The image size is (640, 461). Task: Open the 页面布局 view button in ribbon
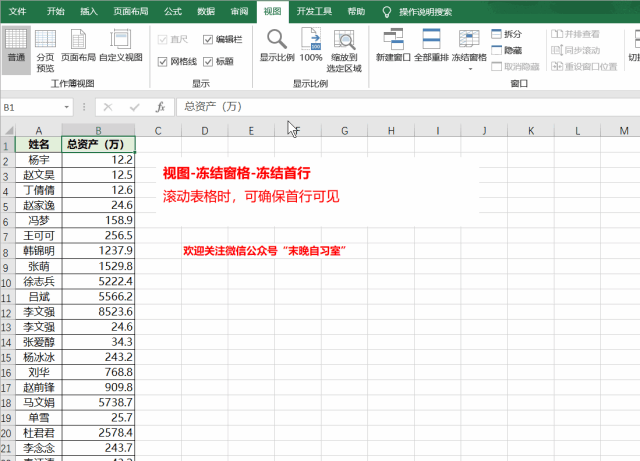pyautogui.click(x=78, y=45)
